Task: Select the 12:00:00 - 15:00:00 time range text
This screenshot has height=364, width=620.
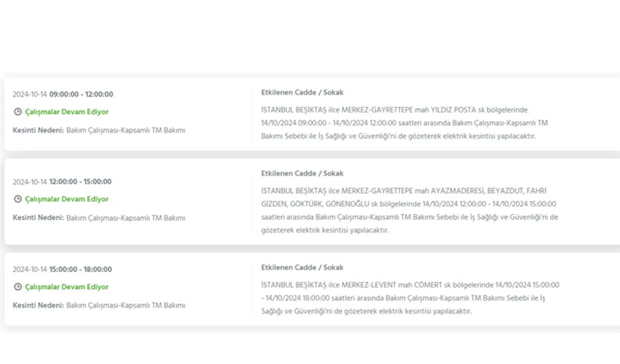Action: (80, 182)
